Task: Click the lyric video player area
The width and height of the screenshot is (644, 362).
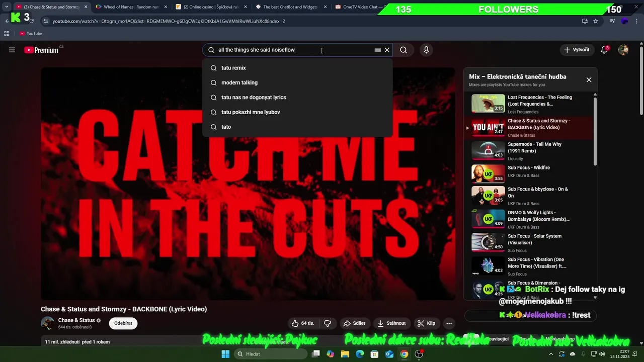Action: tap(248, 184)
